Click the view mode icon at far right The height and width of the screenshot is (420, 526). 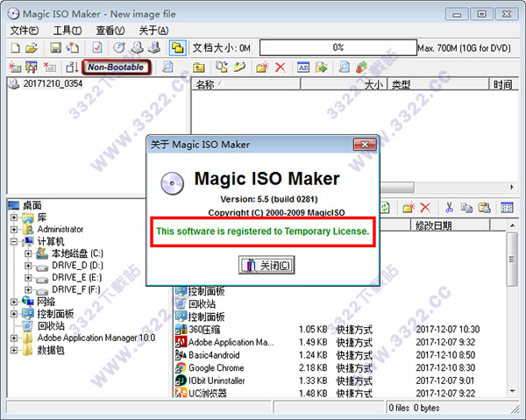507,208
